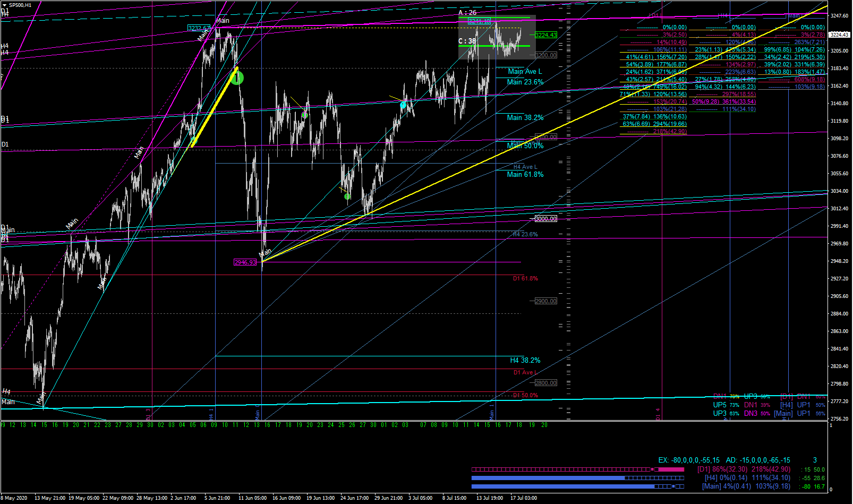Select the 'EX: -80,0,0,0,-55,15' readout

[689, 460]
